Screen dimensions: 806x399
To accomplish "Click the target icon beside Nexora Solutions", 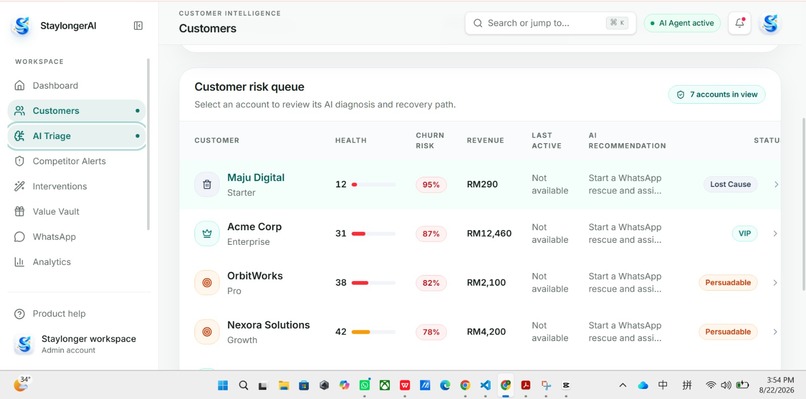I will [x=207, y=332].
